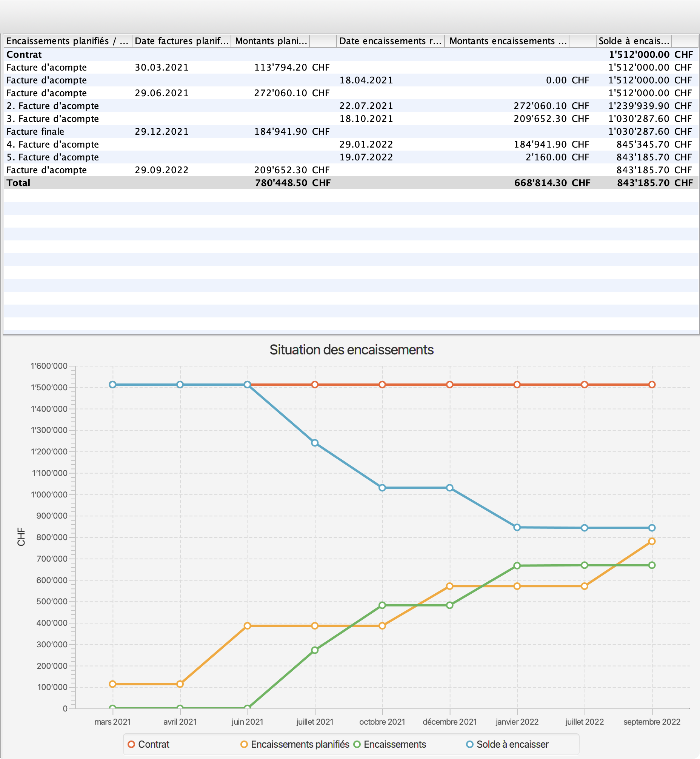The height and width of the screenshot is (759, 700).
Task: Select the received amount '2'160.00 CHF'
Action: point(557,158)
